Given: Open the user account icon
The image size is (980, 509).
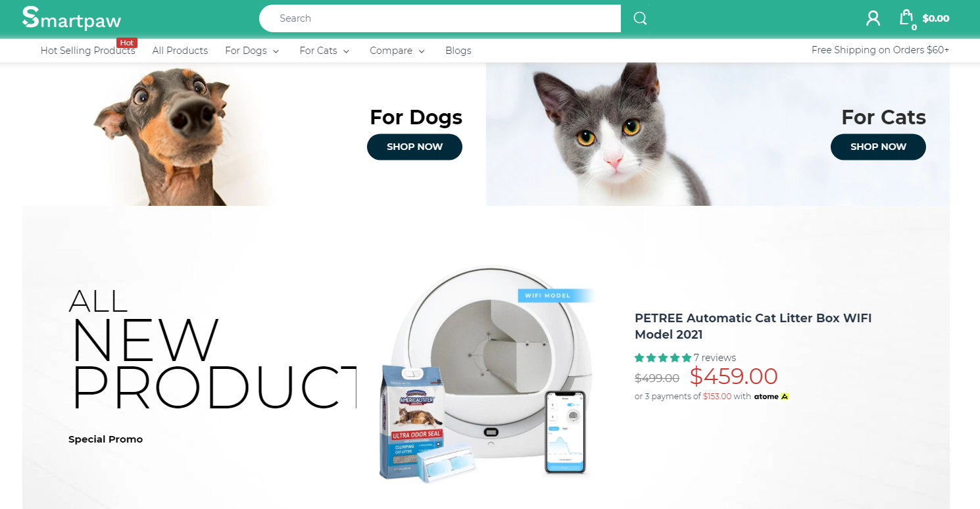Looking at the screenshot, I should pyautogui.click(x=873, y=18).
